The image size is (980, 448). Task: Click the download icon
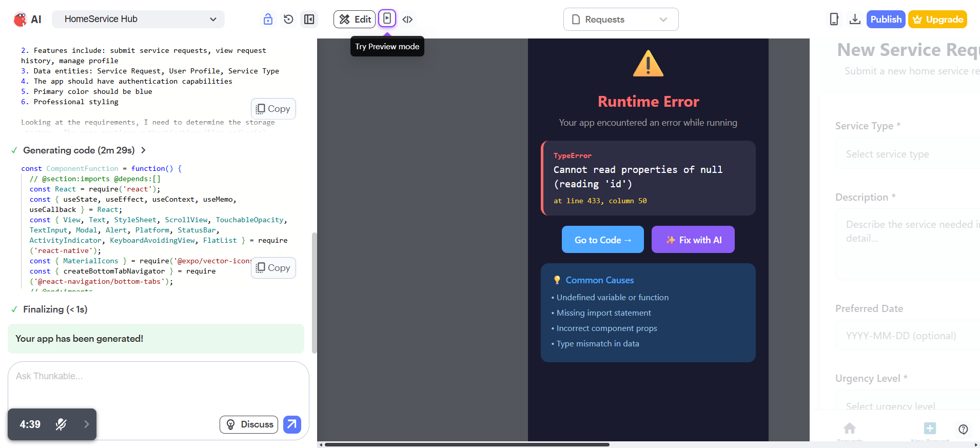[x=855, y=20]
